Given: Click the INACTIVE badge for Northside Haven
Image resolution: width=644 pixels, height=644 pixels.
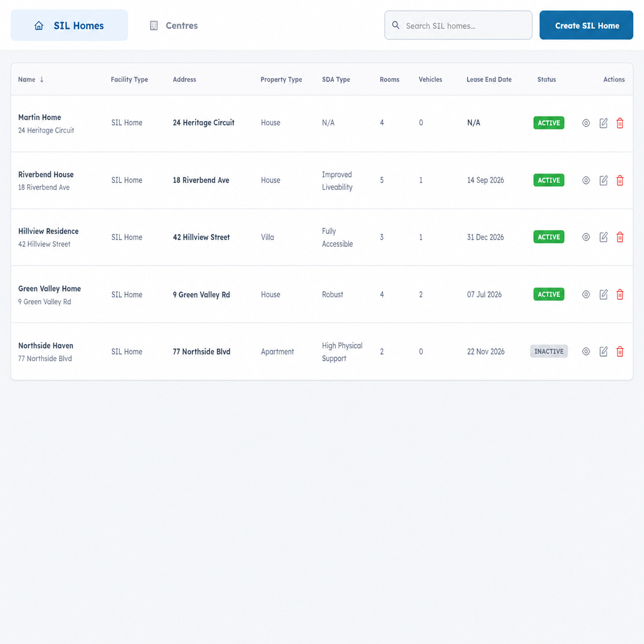Looking at the screenshot, I should click(x=548, y=351).
